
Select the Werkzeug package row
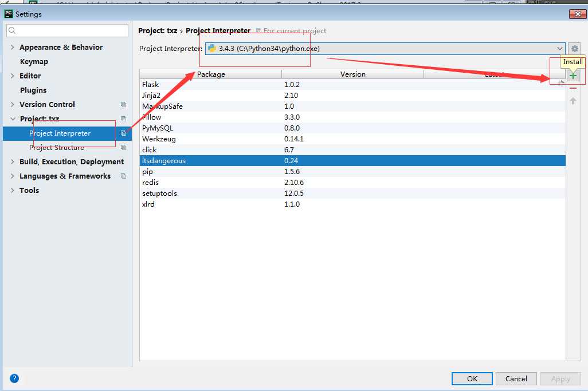[352, 139]
